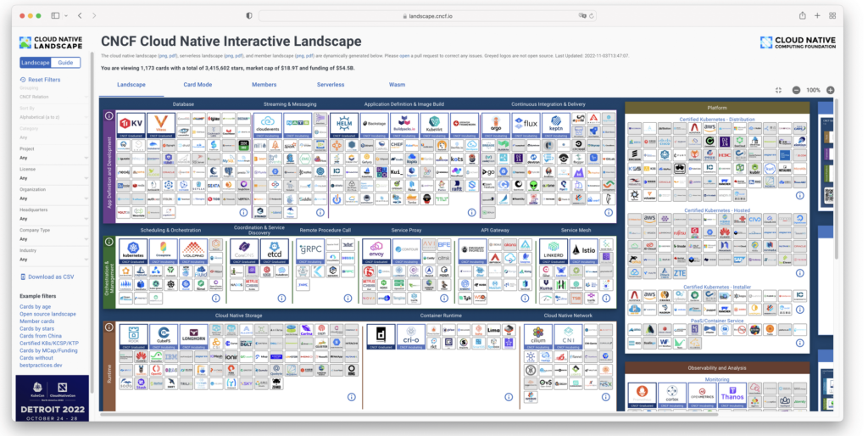Viewport: 868px width, 436px height.
Task: Open the Crossplane project card
Action: coord(163,251)
